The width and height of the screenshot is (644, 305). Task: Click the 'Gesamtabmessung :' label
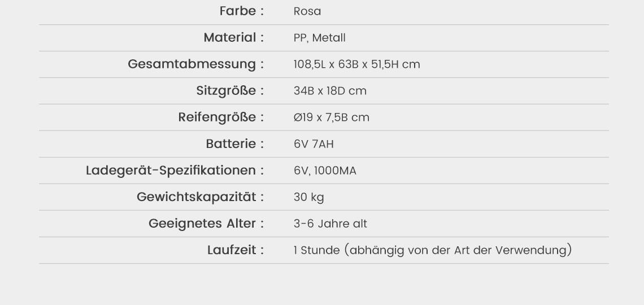[196, 64]
